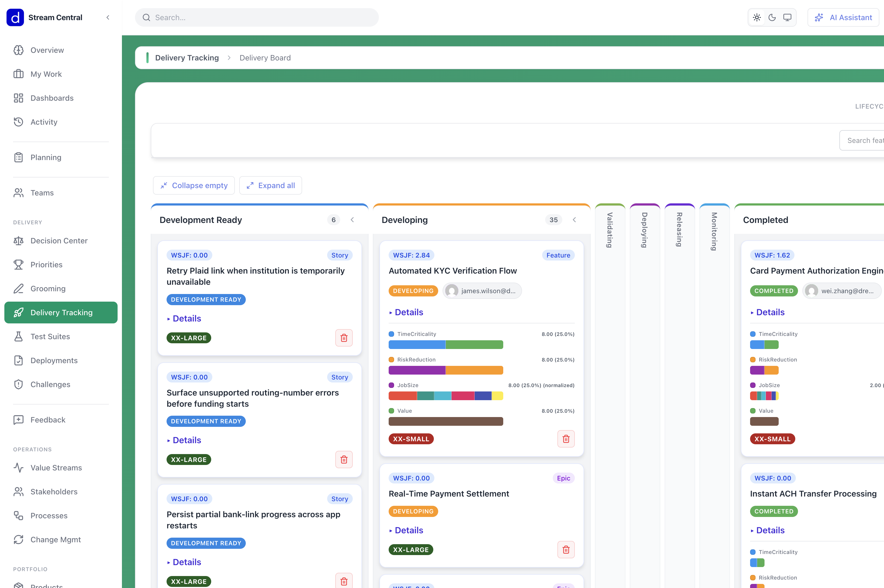884x588 pixels.
Task: Open the AI Assistant
Action: tap(843, 18)
